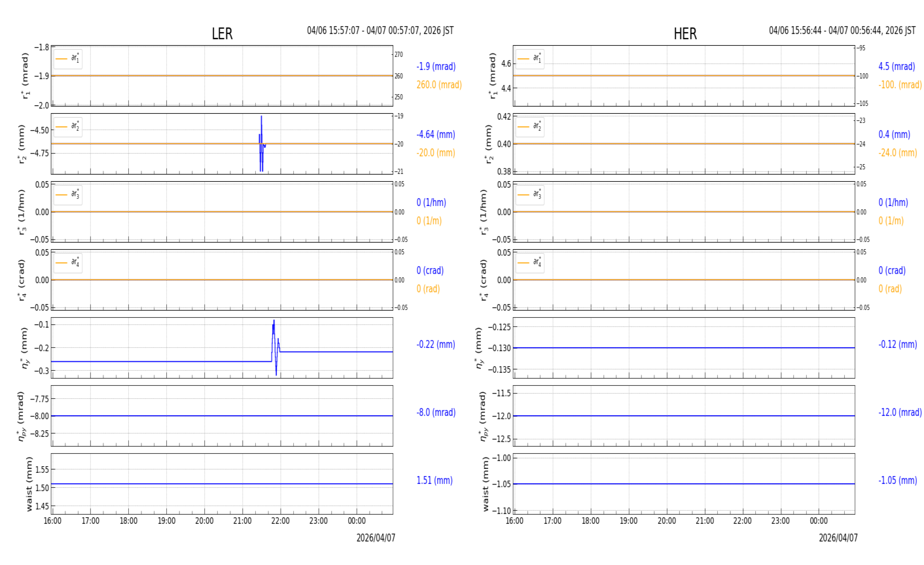
Task: Select the HER time range ending 00:56:44
Action: coord(842,31)
